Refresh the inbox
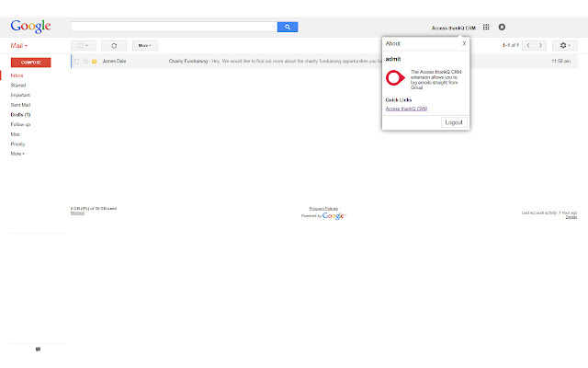 pos(114,46)
